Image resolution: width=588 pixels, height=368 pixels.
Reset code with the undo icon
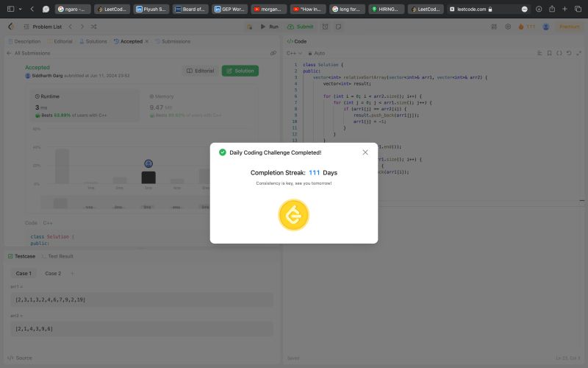point(569,53)
